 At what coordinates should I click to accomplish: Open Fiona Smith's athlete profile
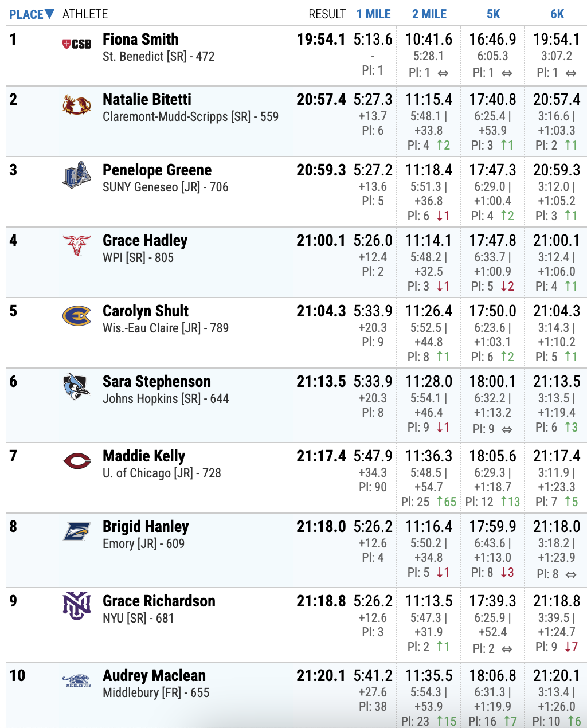(140, 40)
